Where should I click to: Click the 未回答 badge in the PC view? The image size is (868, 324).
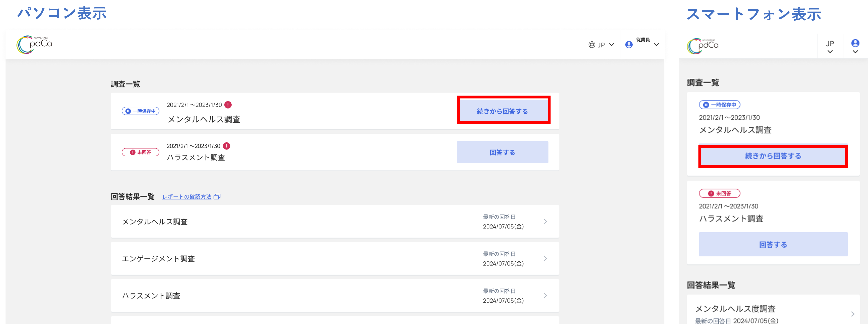(x=140, y=152)
